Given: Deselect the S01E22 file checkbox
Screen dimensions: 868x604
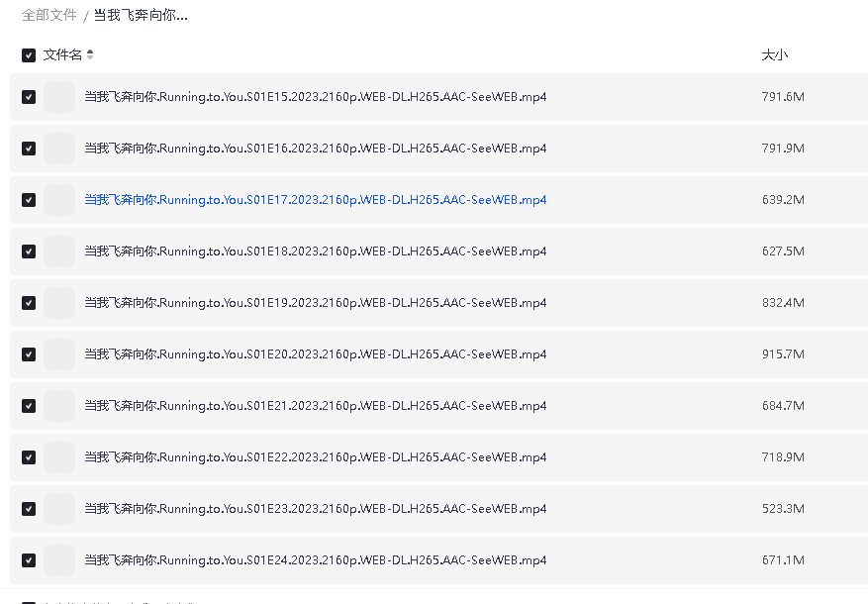Looking at the screenshot, I should (29, 457).
